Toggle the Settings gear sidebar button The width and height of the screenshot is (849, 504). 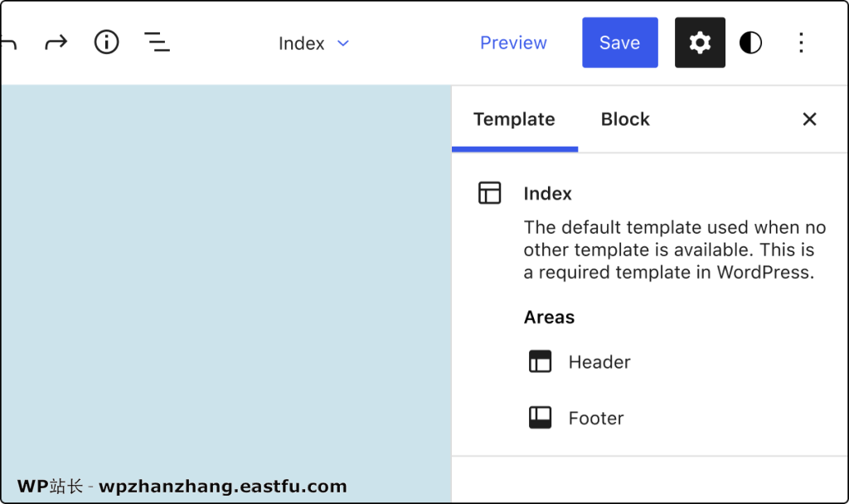(700, 42)
